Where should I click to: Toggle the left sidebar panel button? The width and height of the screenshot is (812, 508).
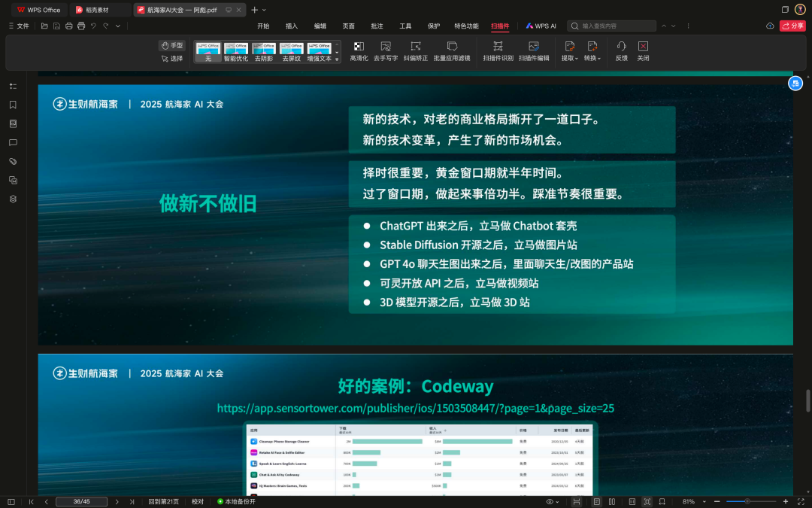(x=11, y=502)
